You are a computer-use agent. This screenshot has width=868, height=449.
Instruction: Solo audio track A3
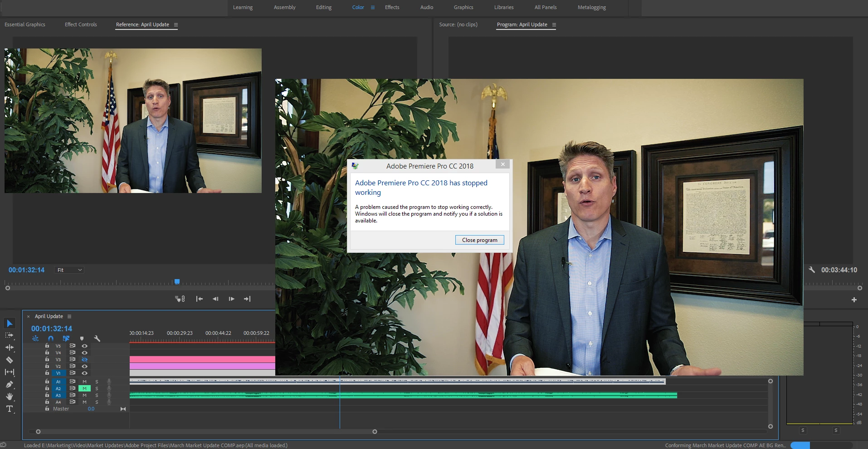[x=97, y=395]
